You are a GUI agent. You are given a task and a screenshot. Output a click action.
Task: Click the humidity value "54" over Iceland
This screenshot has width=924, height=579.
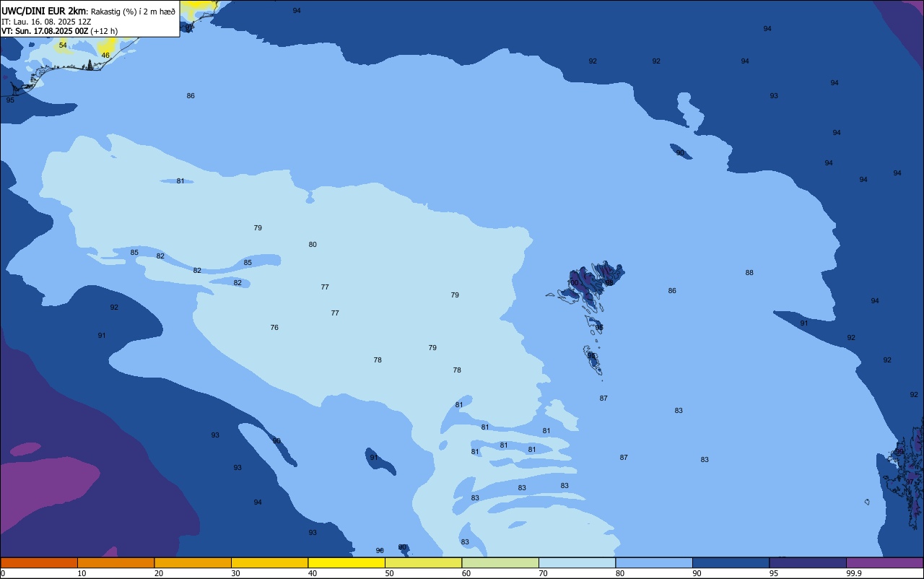pos(63,45)
